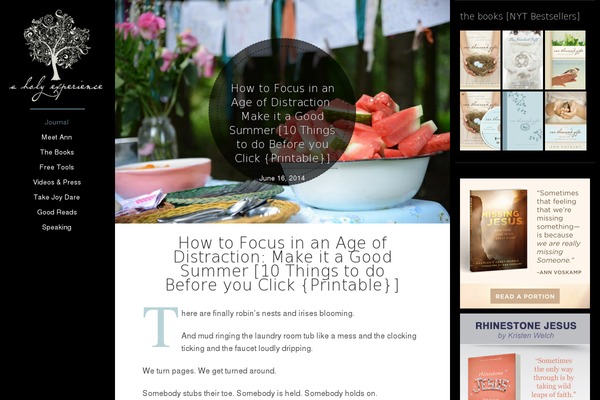Click the circular post title overlay on the photo
Viewport: 600px width, 400px height.
point(282,112)
